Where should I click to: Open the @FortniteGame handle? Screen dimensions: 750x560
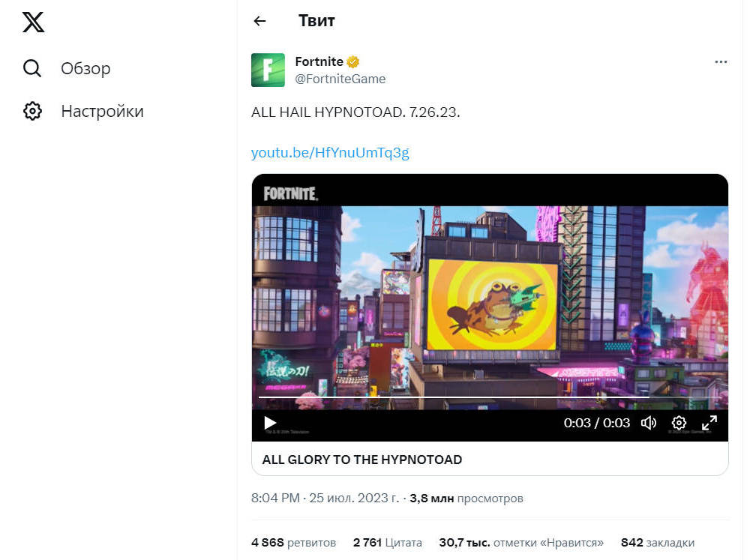340,79
